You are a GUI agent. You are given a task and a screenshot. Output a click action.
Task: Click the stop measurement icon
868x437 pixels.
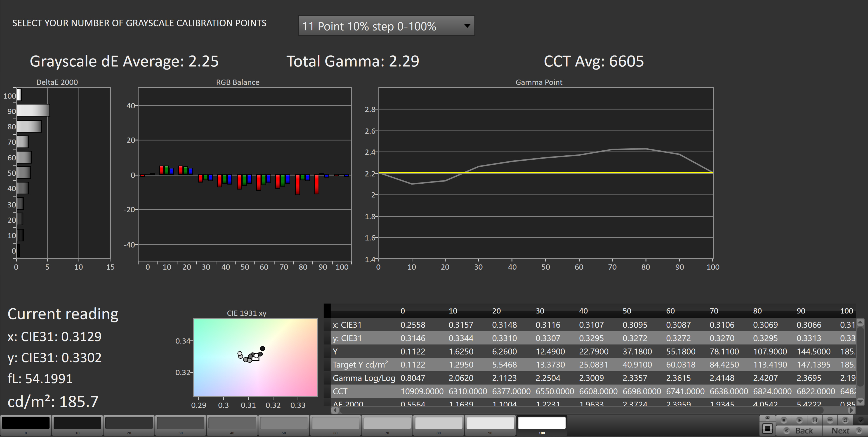tap(784, 420)
